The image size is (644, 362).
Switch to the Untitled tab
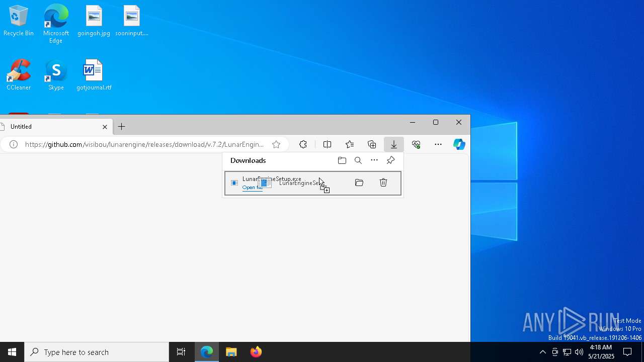tap(50, 127)
